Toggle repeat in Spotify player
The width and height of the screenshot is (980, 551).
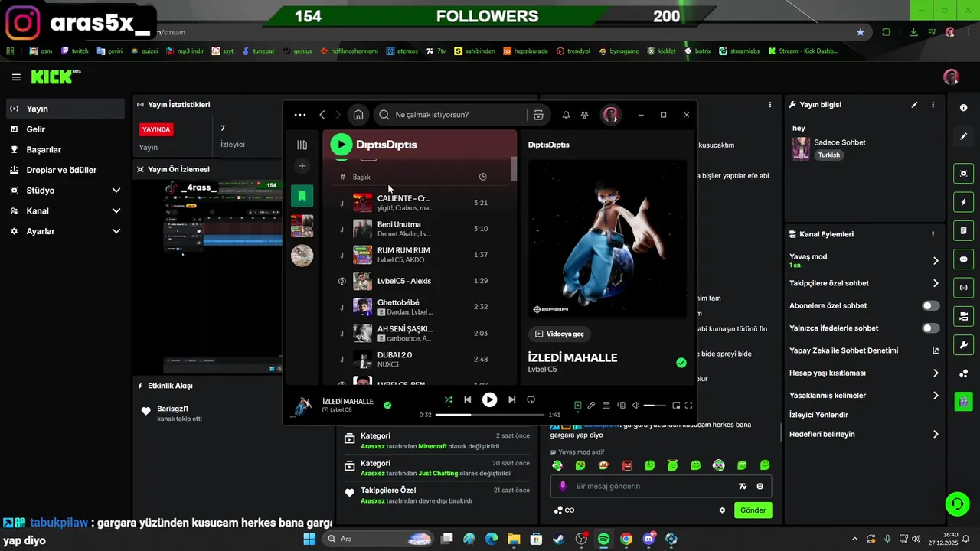tap(531, 399)
